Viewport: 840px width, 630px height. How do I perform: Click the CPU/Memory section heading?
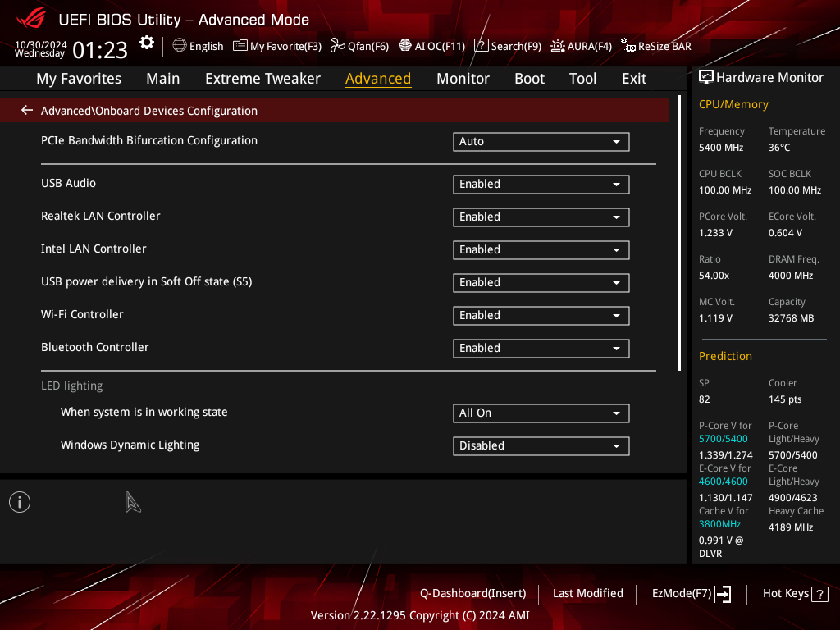tap(733, 104)
